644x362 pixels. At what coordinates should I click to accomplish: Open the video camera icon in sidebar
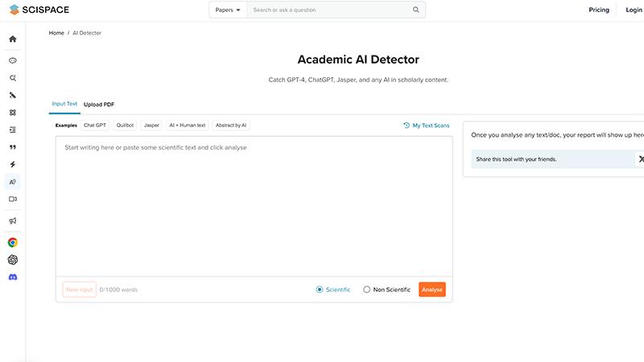13,199
